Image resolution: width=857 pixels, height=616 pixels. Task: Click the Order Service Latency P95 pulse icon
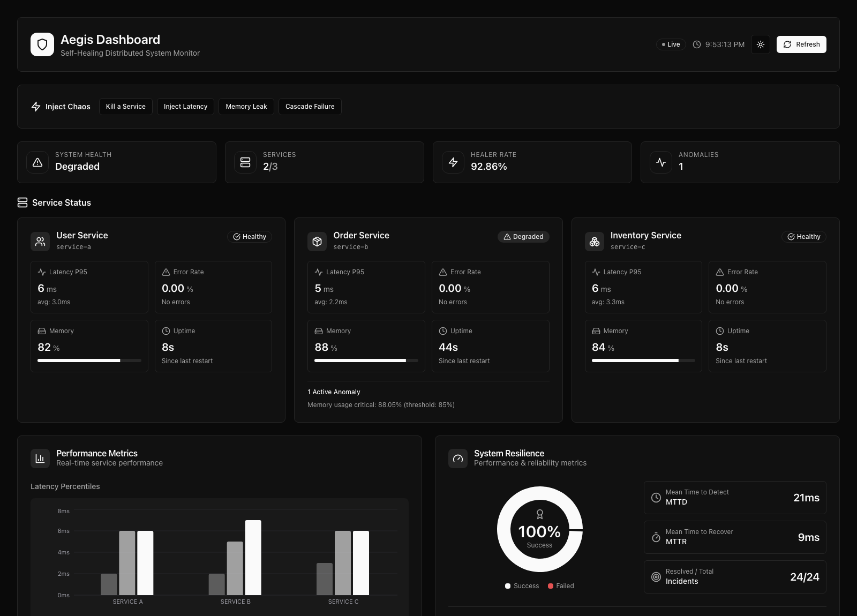319,272
